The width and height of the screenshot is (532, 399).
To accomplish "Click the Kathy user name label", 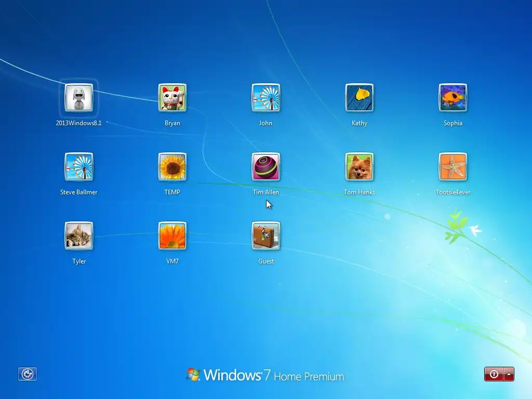I will coord(360,123).
